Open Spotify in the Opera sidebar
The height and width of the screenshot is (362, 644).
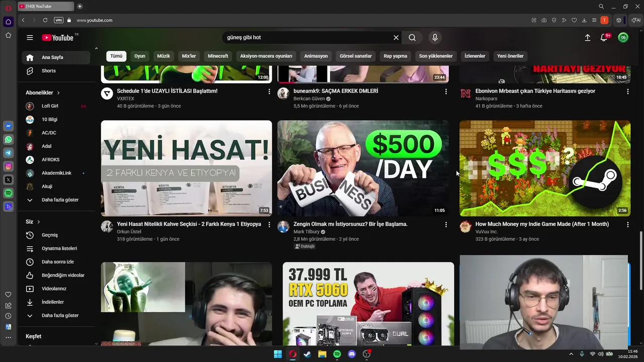(x=8, y=193)
